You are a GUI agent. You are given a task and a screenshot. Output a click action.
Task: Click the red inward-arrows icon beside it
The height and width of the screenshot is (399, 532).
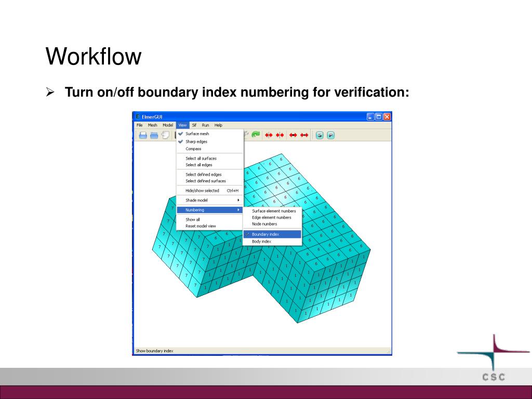(280, 135)
